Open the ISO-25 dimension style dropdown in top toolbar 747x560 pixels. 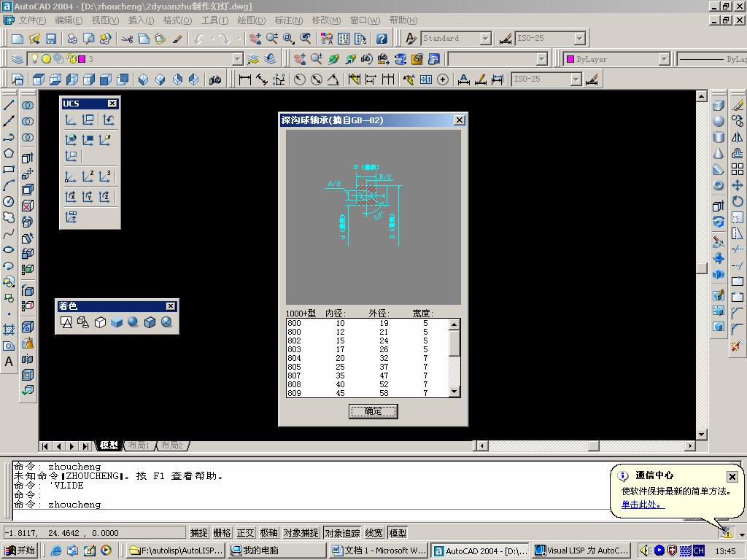click(579, 39)
